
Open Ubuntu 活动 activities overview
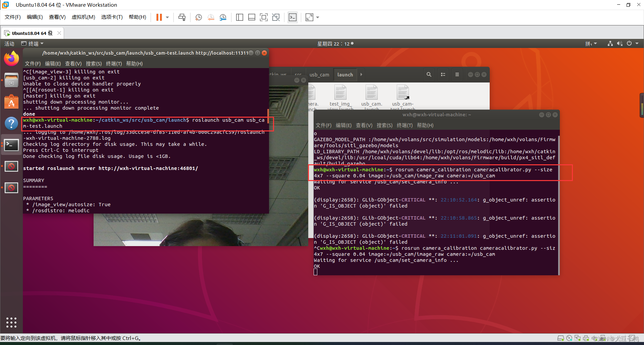(9, 44)
